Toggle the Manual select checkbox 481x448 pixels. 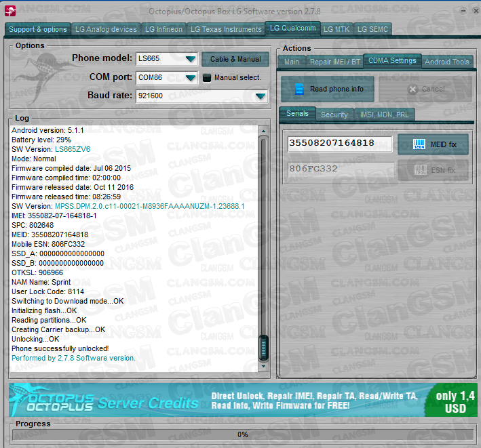[x=207, y=78]
